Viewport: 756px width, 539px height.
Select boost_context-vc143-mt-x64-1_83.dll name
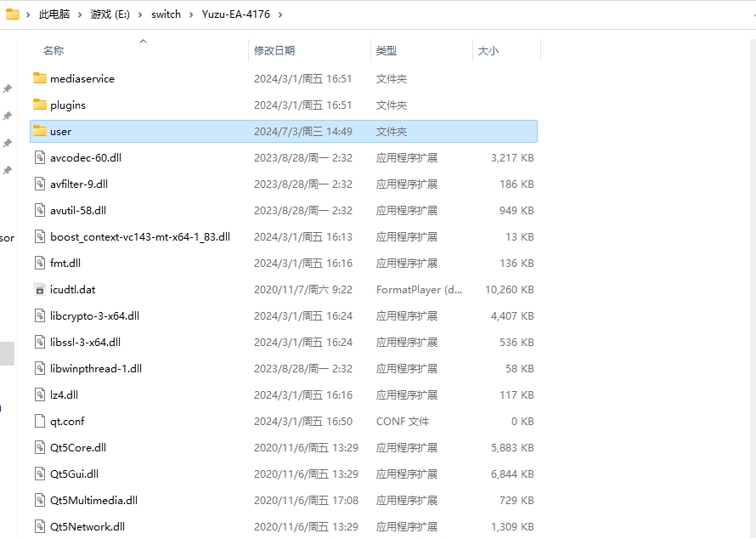140,236
